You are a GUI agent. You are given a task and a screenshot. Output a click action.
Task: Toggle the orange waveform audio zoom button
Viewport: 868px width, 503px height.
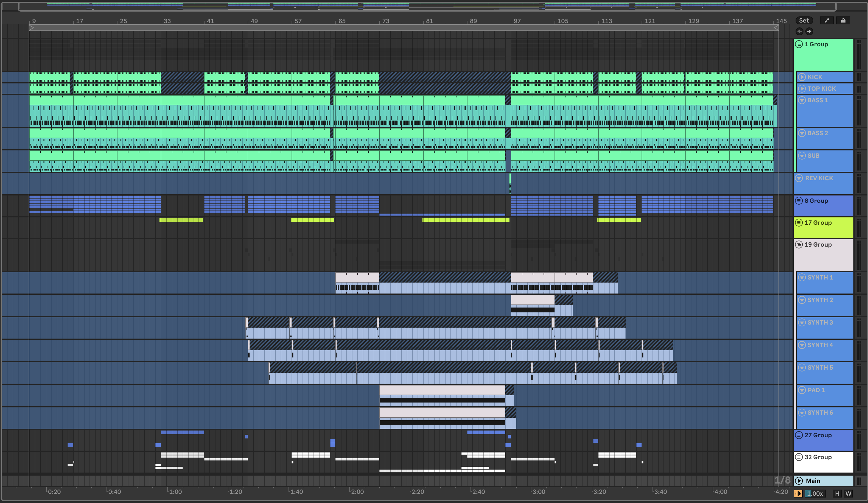point(798,493)
